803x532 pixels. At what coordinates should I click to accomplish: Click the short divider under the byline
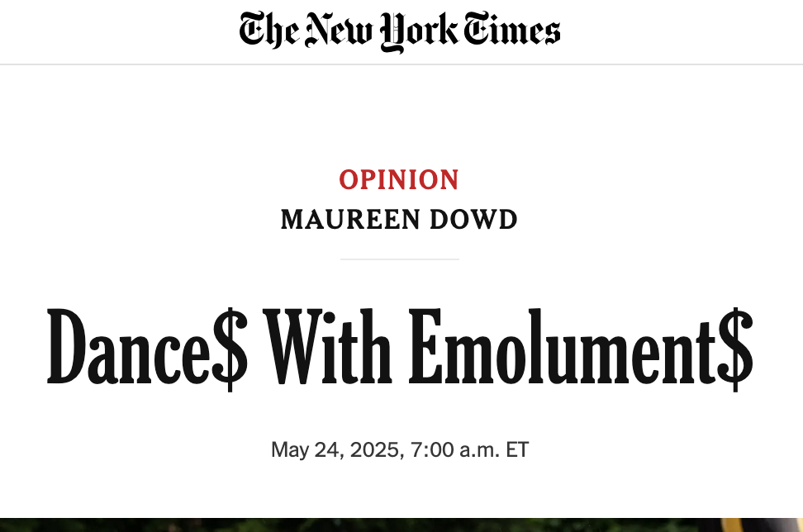pos(400,259)
